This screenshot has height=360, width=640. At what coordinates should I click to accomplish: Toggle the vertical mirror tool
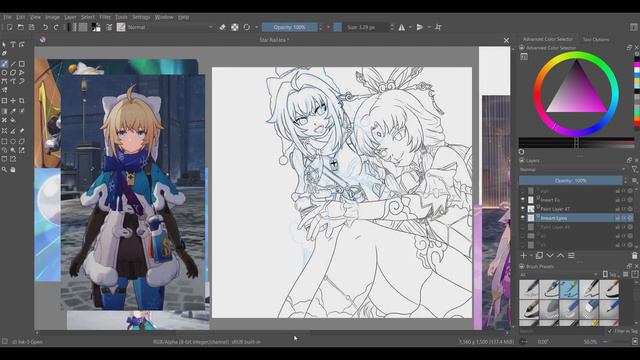tap(420, 27)
